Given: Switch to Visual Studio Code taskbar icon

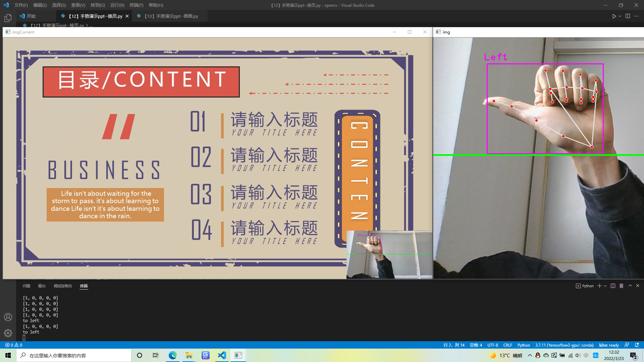Looking at the screenshot, I should pos(222,355).
